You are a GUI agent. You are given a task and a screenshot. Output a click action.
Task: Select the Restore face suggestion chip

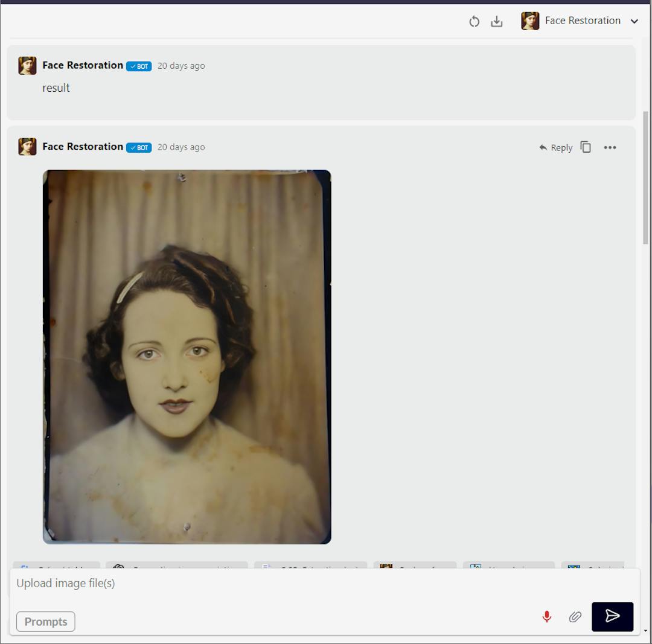coord(415,568)
